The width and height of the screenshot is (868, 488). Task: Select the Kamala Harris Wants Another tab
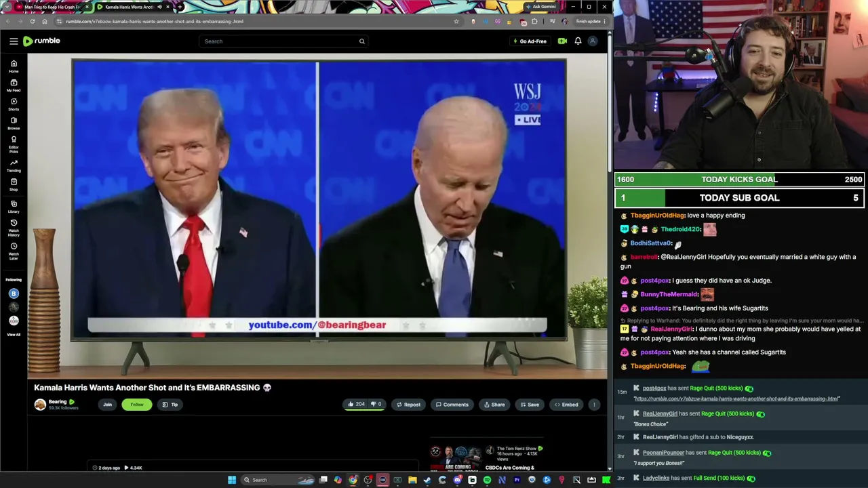(x=133, y=7)
